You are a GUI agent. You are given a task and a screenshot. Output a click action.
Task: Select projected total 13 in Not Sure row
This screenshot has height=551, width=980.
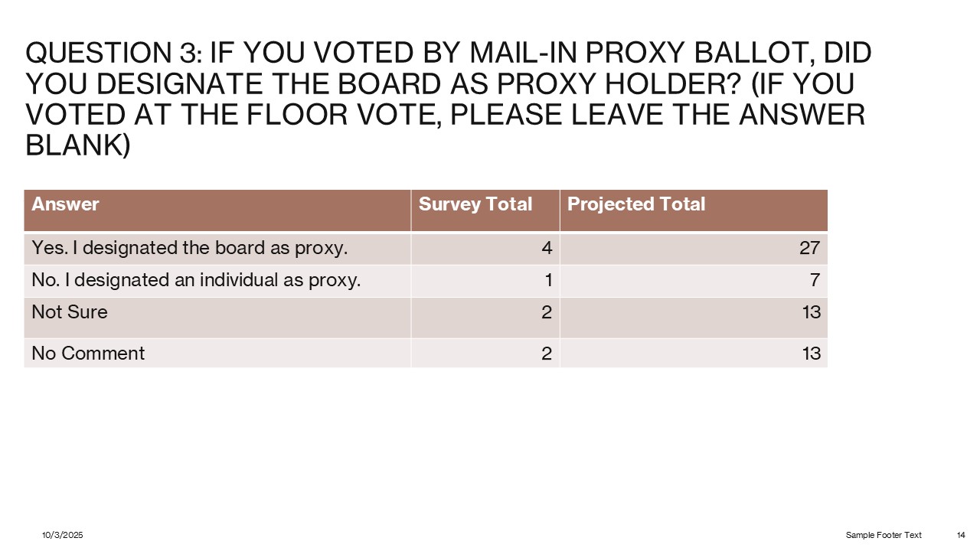coord(811,312)
